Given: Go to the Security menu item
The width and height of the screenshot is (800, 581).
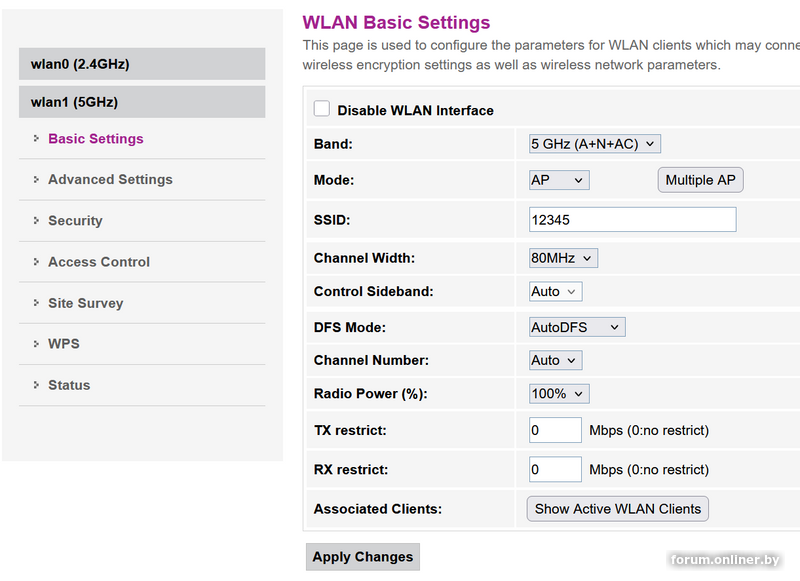Looking at the screenshot, I should coord(75,221).
